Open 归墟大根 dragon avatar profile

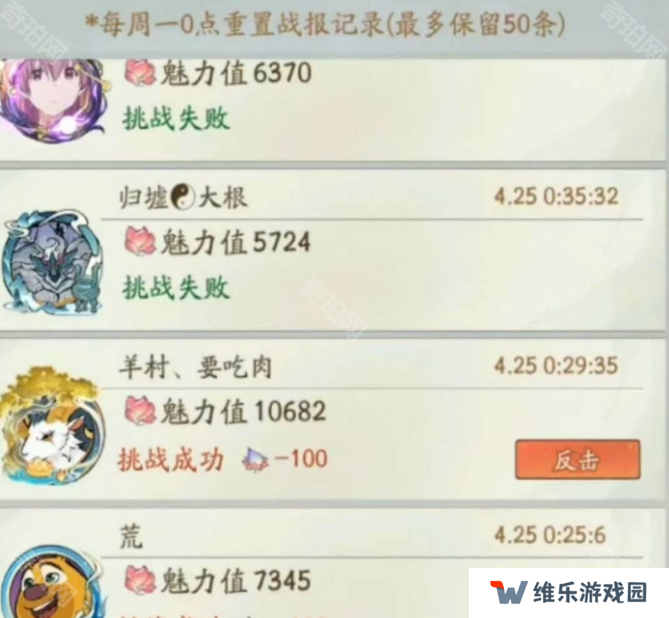tap(52, 261)
